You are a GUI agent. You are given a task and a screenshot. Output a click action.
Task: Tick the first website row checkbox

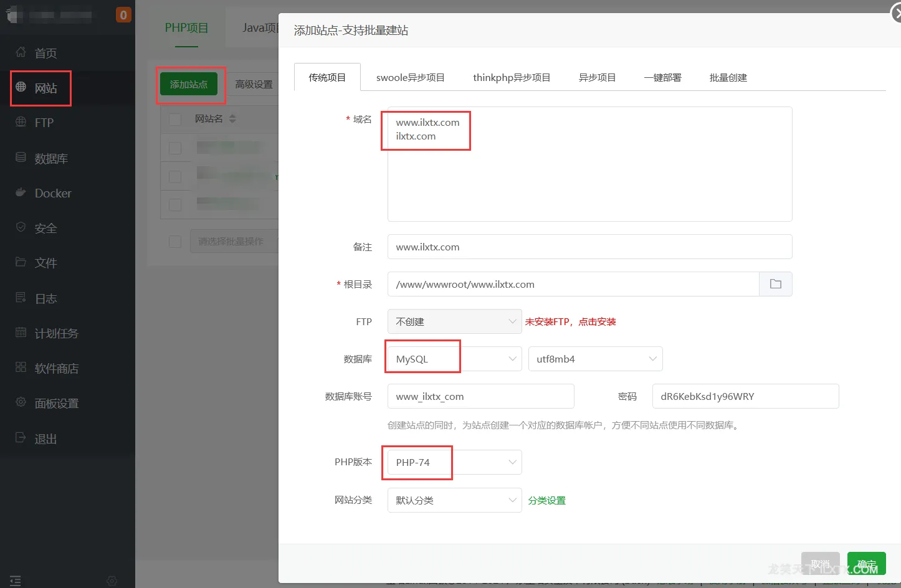click(x=175, y=148)
